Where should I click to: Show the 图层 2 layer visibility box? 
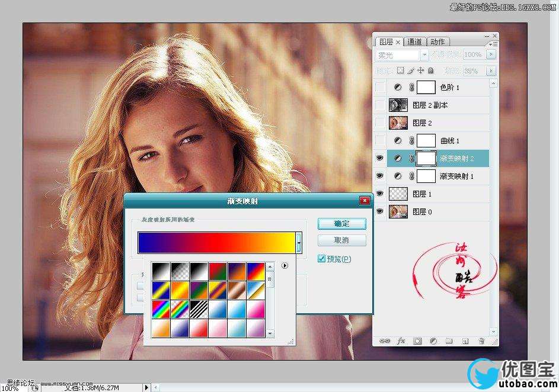[381, 123]
